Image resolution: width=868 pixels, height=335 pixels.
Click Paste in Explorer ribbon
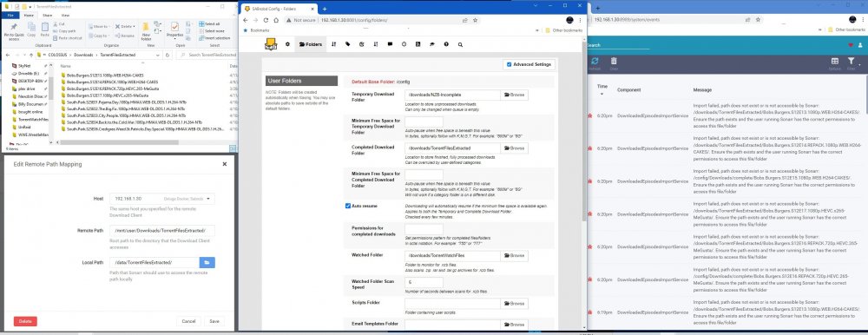point(45,30)
